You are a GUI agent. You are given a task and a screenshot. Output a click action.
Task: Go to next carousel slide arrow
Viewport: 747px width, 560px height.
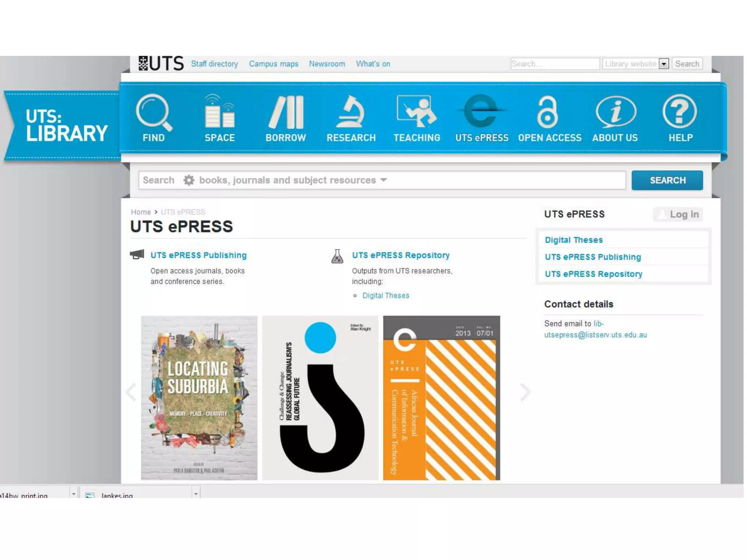(525, 392)
